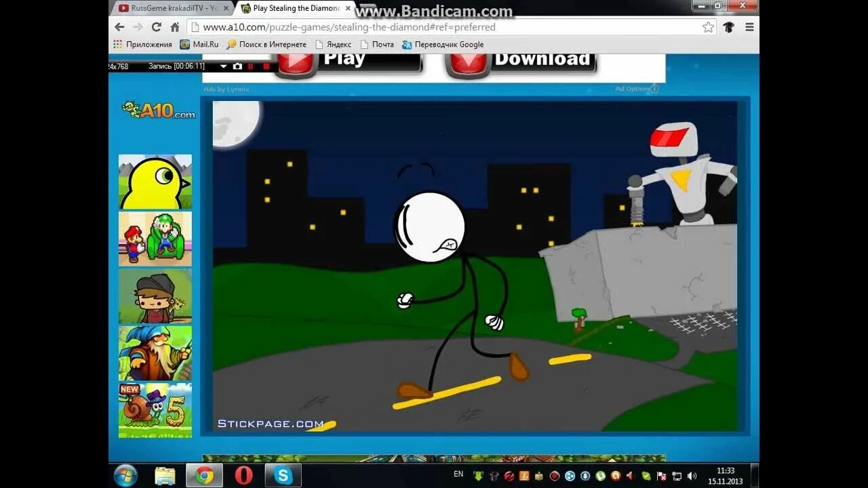Click EN language indicator in tray
868x488 pixels.
[x=458, y=474]
